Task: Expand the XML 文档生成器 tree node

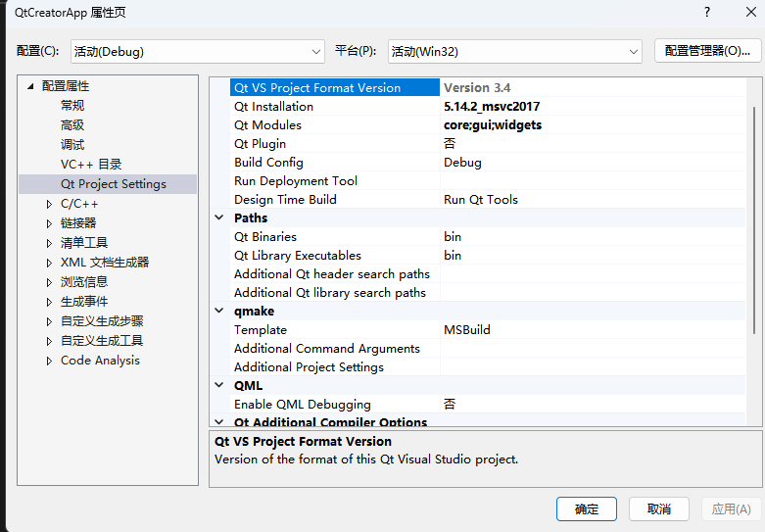Action: pos(49,263)
